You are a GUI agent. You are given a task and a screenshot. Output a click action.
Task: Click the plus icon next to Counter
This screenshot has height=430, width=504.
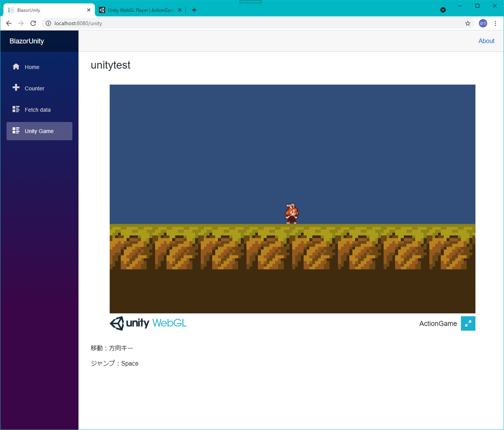point(16,88)
